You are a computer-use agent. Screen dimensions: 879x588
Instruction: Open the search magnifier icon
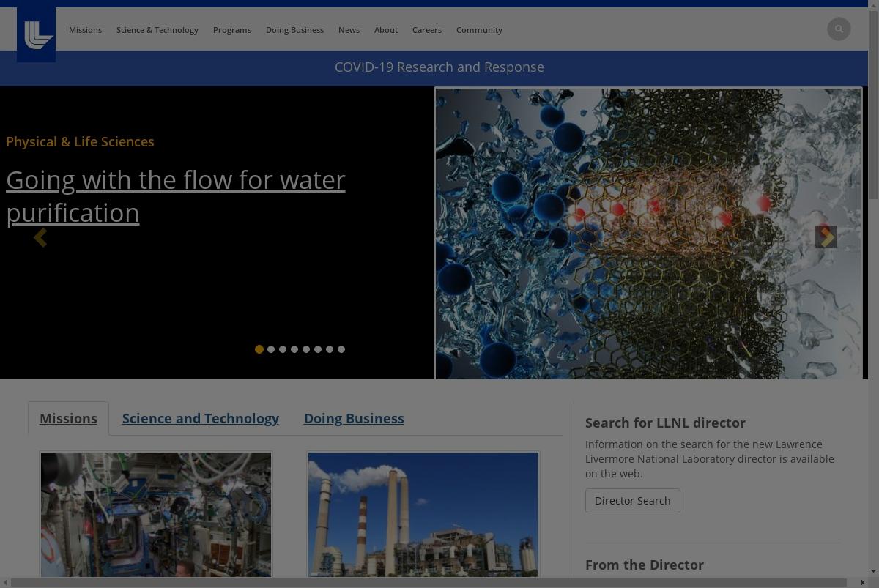click(x=839, y=29)
